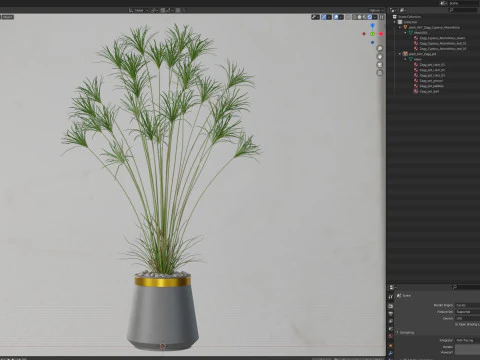
Task: Toggle viewport overlays
Action: 336,17
